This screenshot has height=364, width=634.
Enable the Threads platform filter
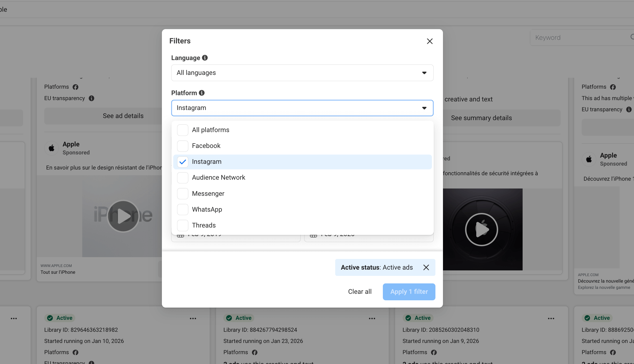click(182, 225)
